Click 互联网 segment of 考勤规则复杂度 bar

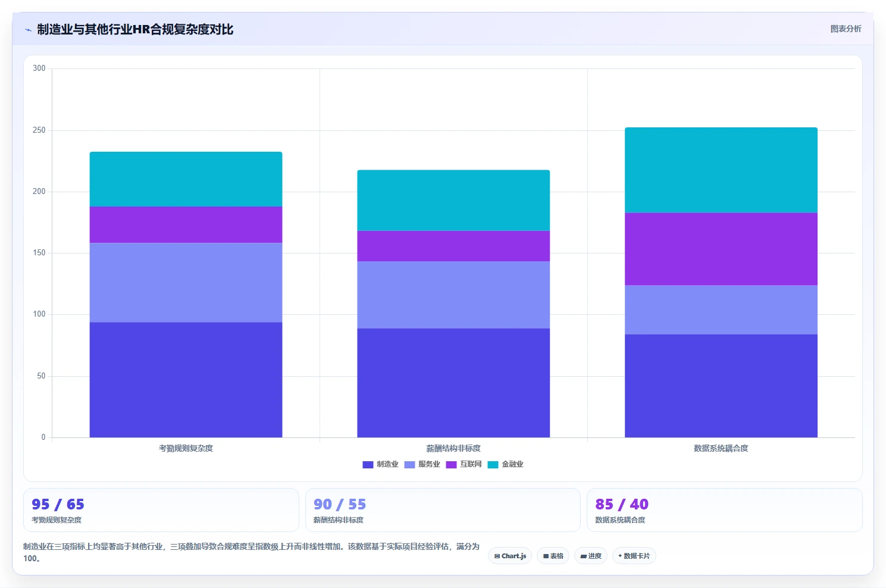(x=186, y=224)
